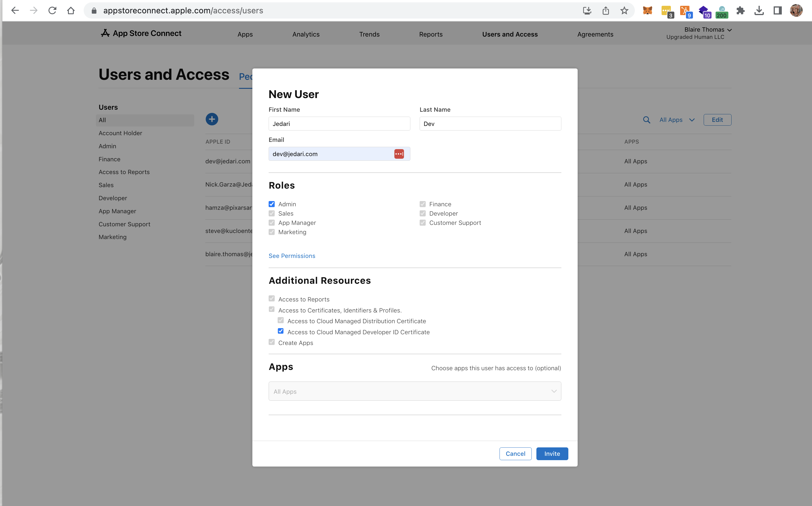Open the Reports navigation tab

[431, 34]
